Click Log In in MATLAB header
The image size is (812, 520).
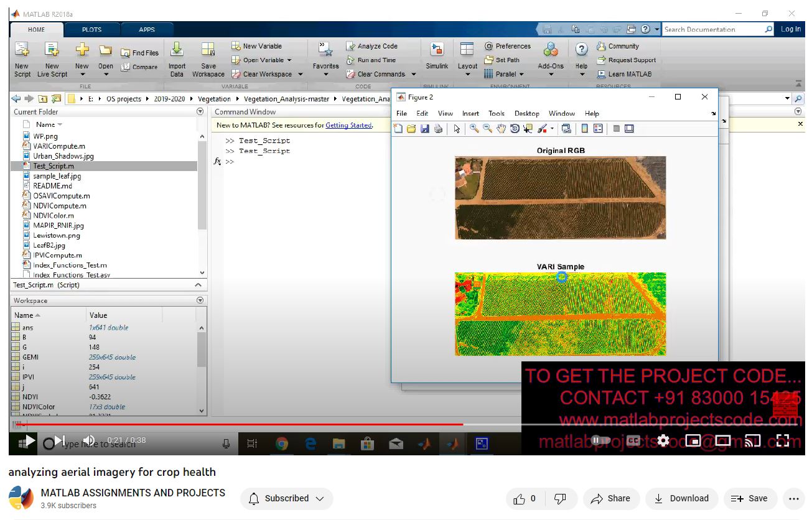[x=791, y=29]
